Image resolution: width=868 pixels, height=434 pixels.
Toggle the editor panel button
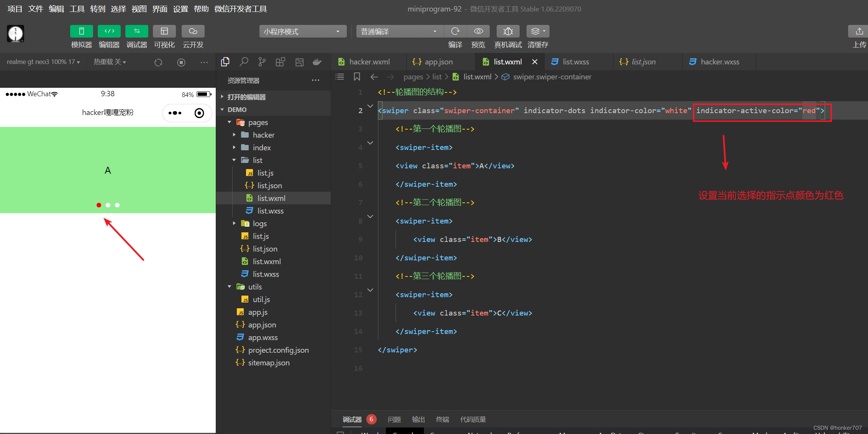coord(109,31)
